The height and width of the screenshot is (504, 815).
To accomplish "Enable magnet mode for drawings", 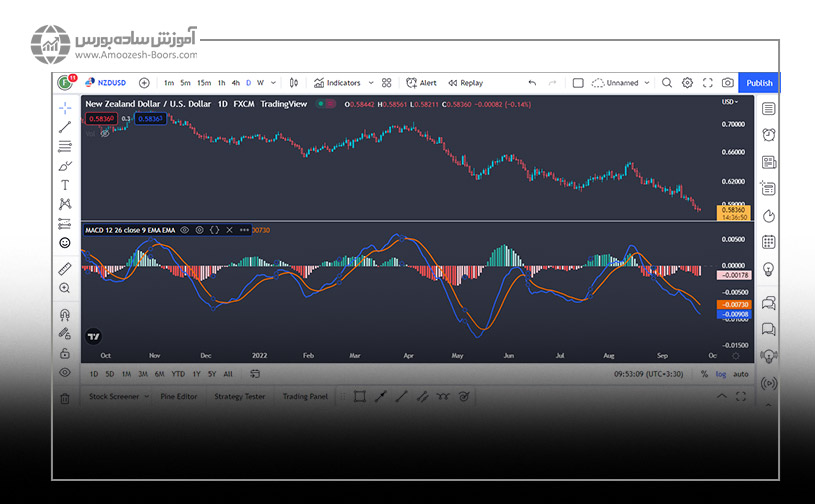I will pyautogui.click(x=65, y=314).
